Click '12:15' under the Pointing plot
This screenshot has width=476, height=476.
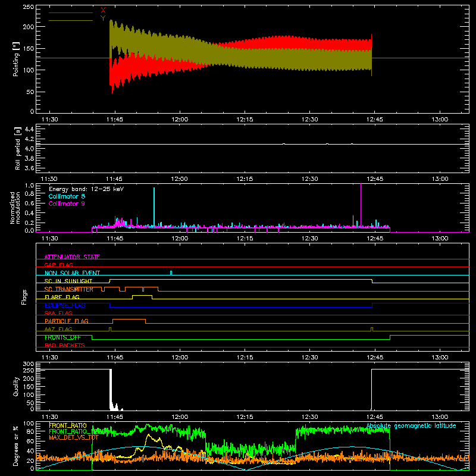click(x=245, y=120)
